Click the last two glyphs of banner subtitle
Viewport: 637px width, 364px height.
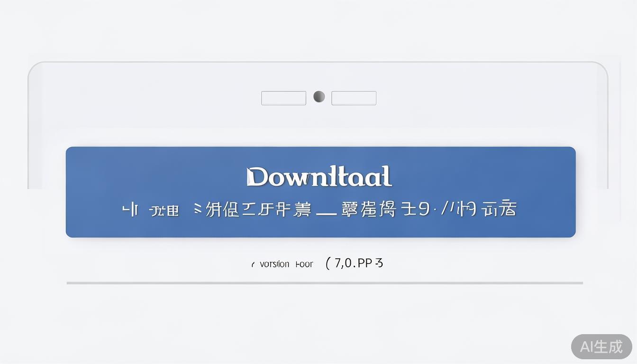click(498, 209)
